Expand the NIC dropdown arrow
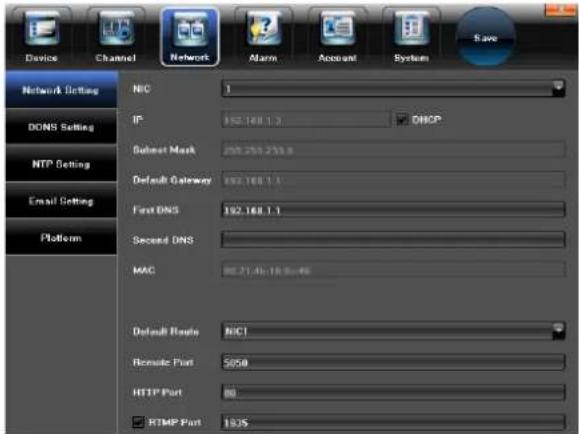This screenshot has height=434, width=579. [558, 89]
